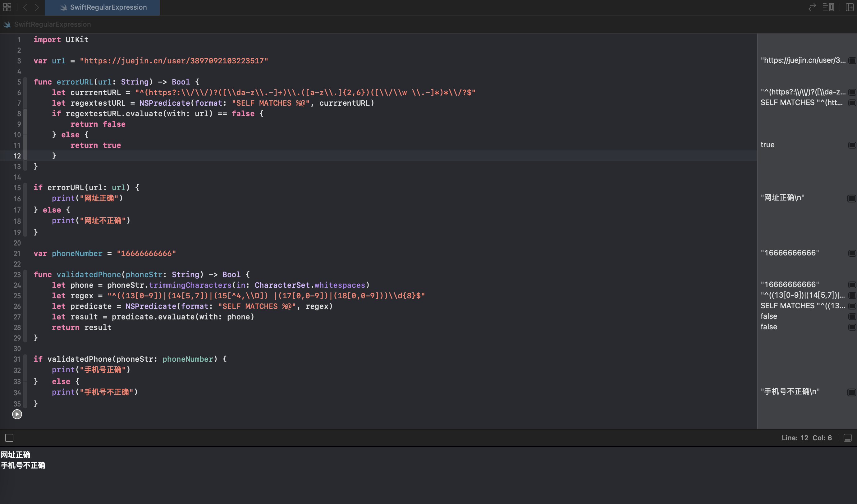The width and height of the screenshot is (857, 504).
Task: Toggle the inline result for the "true" value
Action: click(852, 145)
